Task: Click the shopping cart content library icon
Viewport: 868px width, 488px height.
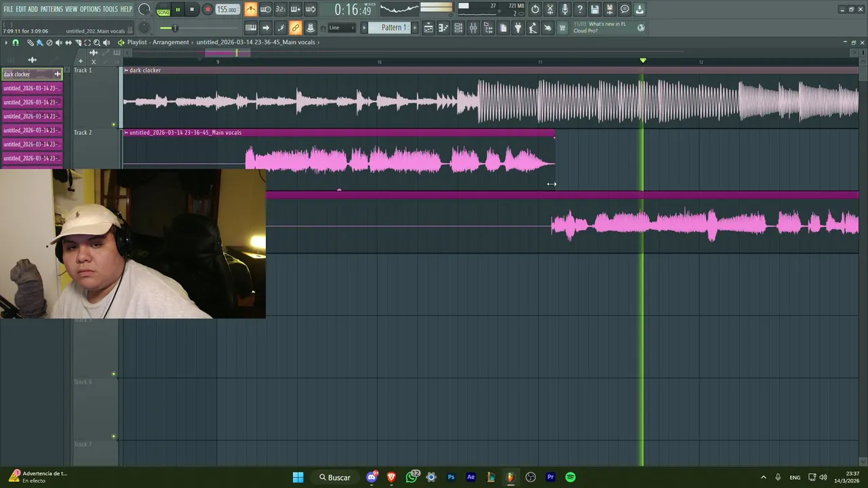Action: point(561,28)
